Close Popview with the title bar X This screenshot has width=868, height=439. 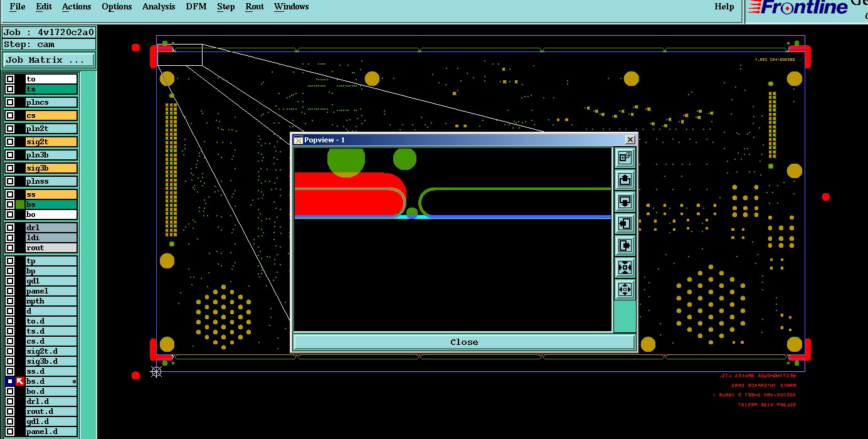630,140
